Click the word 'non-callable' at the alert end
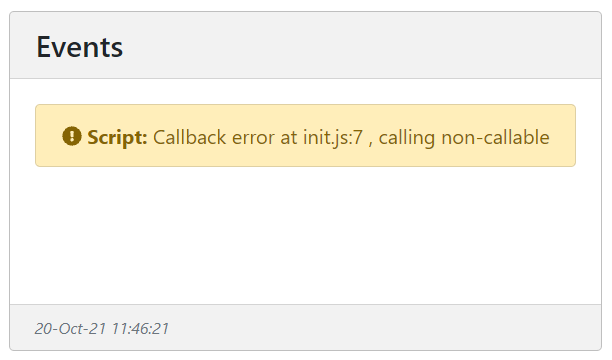 coord(495,137)
